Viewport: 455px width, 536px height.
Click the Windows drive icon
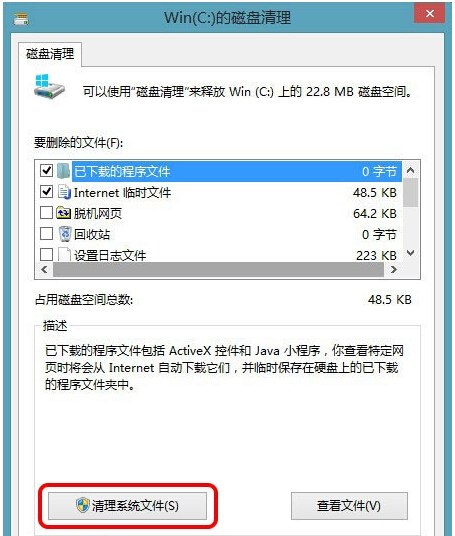49,86
